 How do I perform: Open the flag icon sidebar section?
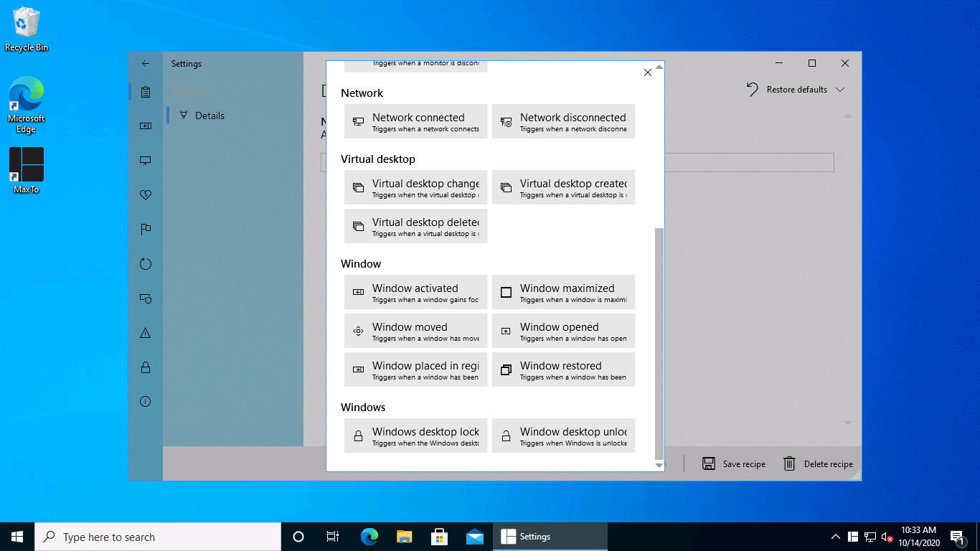[146, 230]
